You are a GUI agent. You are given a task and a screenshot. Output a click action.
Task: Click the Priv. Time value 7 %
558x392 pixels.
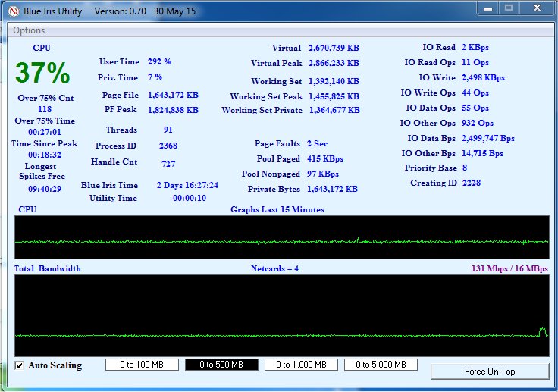pyautogui.click(x=155, y=77)
